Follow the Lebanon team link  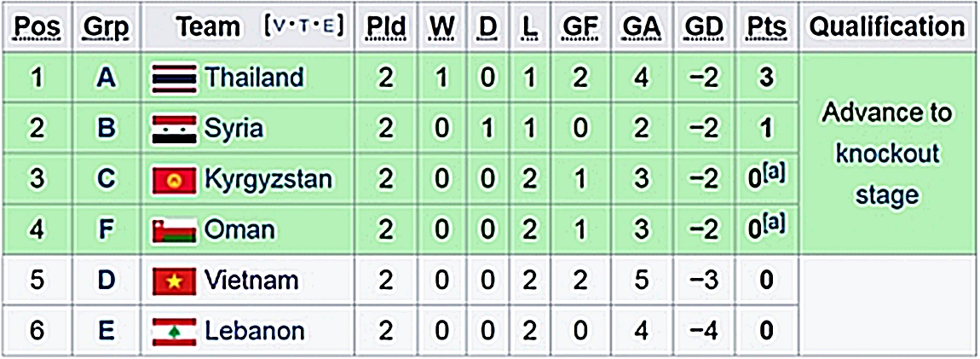click(254, 331)
